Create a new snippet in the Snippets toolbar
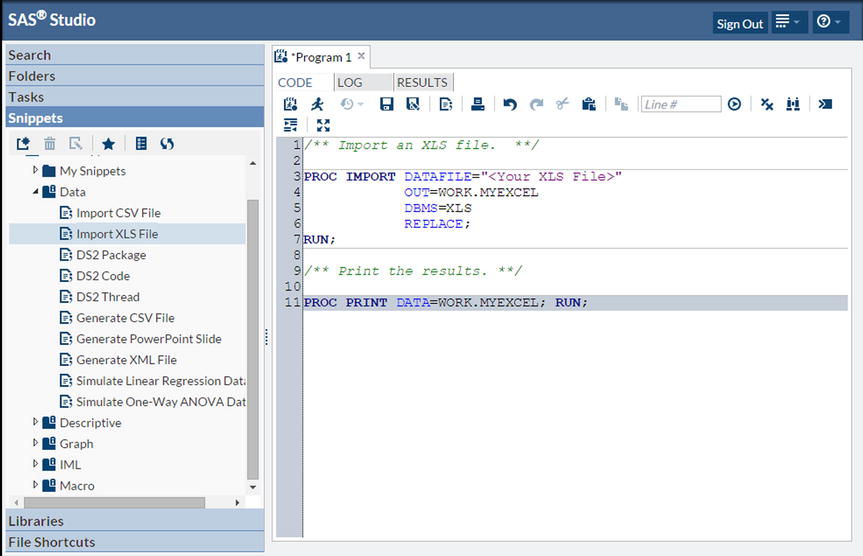Screen dimensions: 863x556 (x=23, y=144)
